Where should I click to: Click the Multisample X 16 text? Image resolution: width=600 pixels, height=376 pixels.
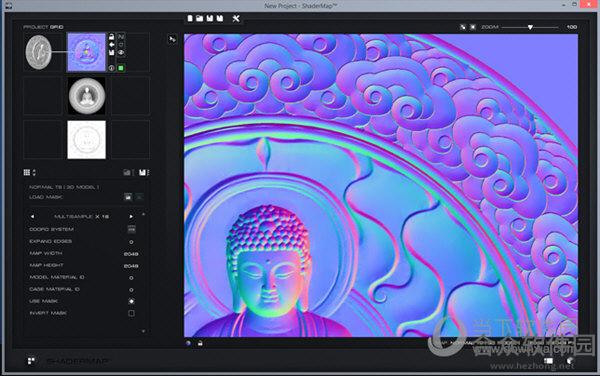click(81, 216)
